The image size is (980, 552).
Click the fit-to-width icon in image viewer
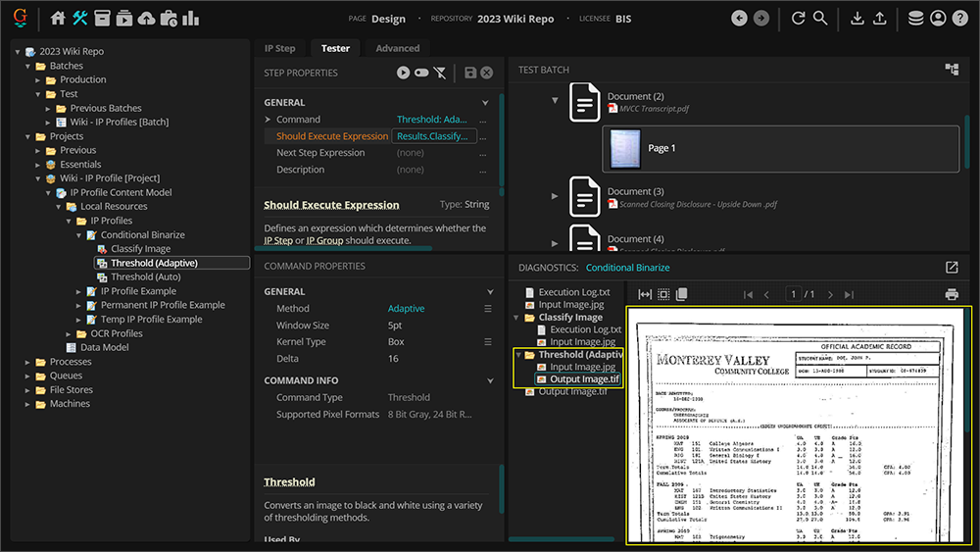(x=645, y=294)
